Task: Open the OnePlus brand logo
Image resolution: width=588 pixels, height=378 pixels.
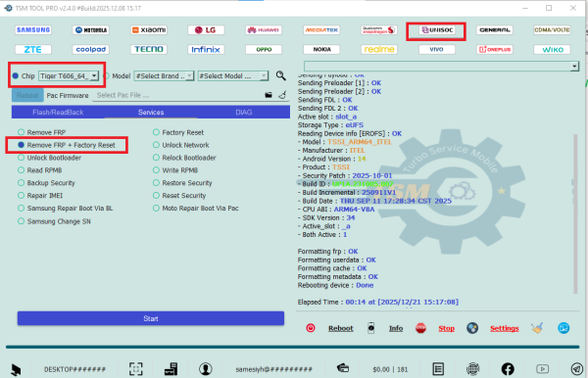Action: (x=495, y=49)
